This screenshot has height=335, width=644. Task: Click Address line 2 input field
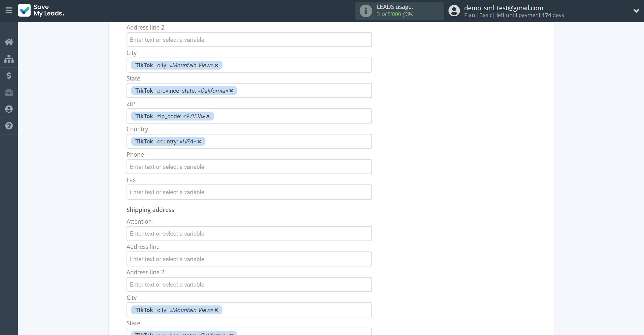(249, 40)
